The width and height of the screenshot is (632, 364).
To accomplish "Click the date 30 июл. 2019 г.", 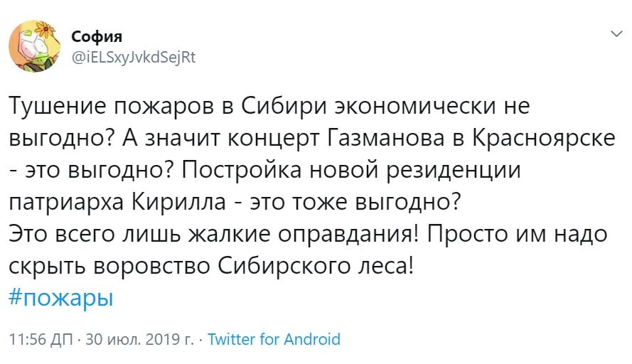I will pos(139,339).
